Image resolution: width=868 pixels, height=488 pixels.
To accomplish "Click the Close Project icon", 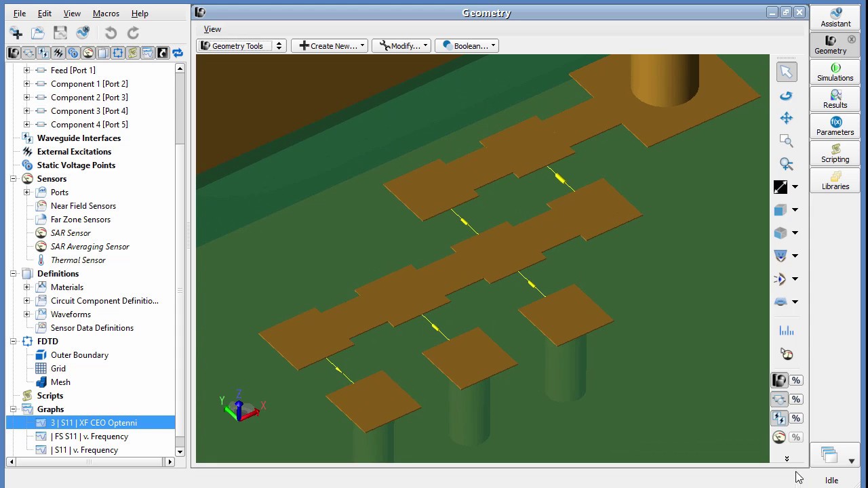I will [83, 33].
